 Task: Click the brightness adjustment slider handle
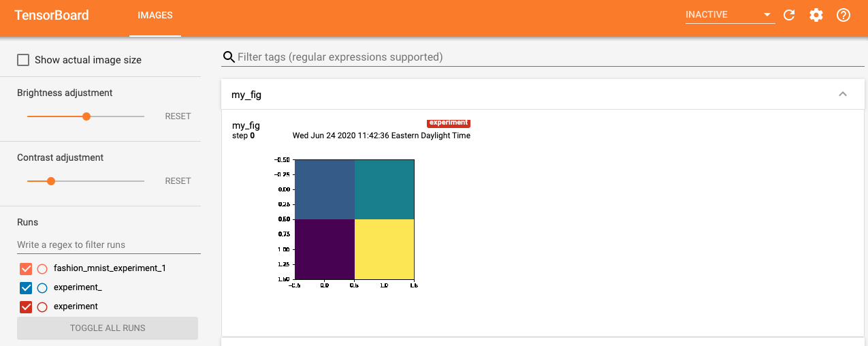pyautogui.click(x=86, y=116)
